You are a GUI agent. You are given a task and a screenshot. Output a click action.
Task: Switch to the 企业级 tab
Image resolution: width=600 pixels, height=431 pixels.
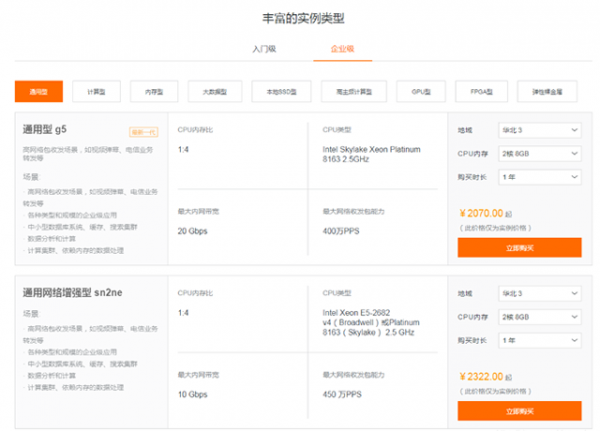tap(342, 48)
